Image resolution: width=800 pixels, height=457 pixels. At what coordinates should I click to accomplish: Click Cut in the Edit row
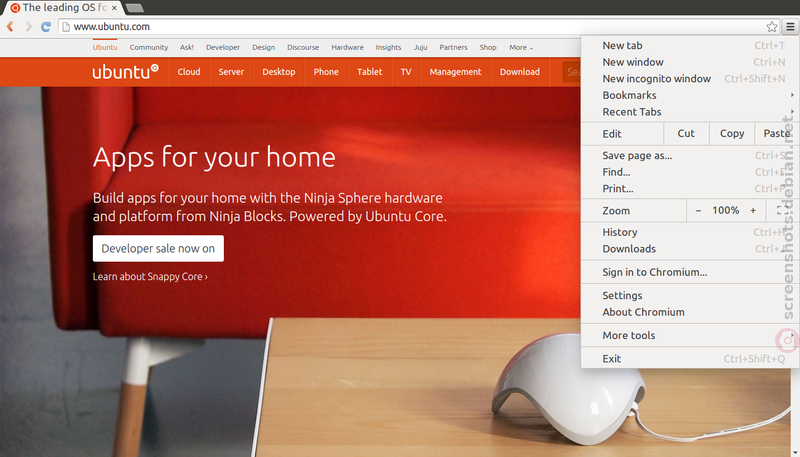(x=686, y=134)
